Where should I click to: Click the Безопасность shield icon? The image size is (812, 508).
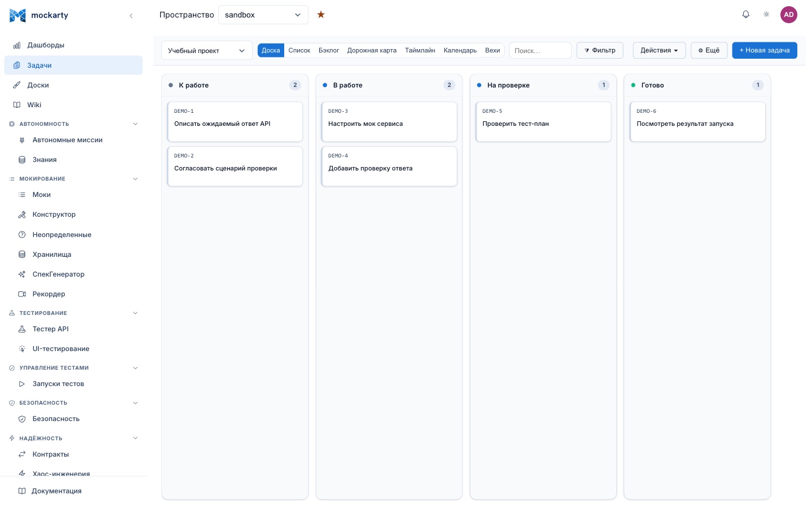click(22, 419)
